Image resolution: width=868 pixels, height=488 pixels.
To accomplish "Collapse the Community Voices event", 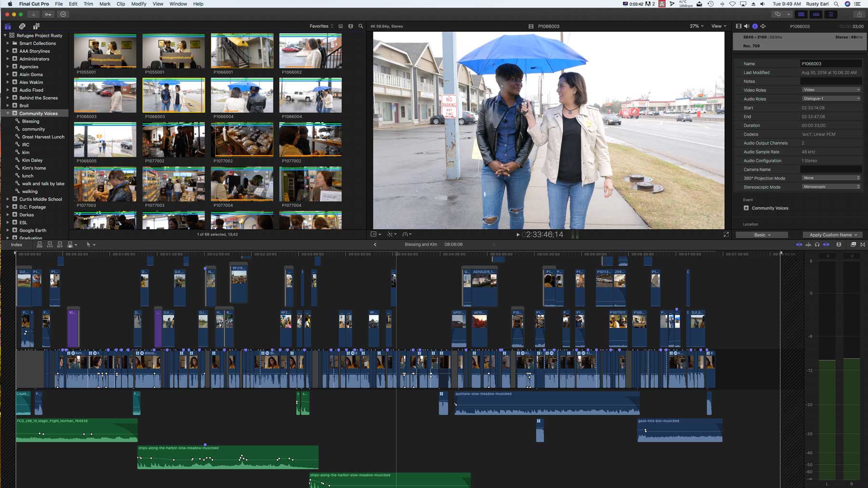I will click(8, 113).
